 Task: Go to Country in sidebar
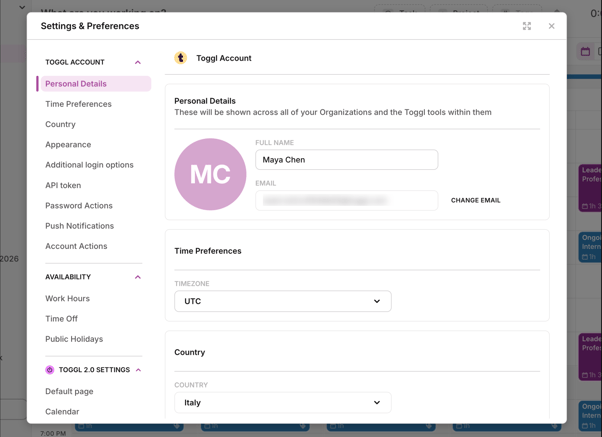tap(60, 124)
